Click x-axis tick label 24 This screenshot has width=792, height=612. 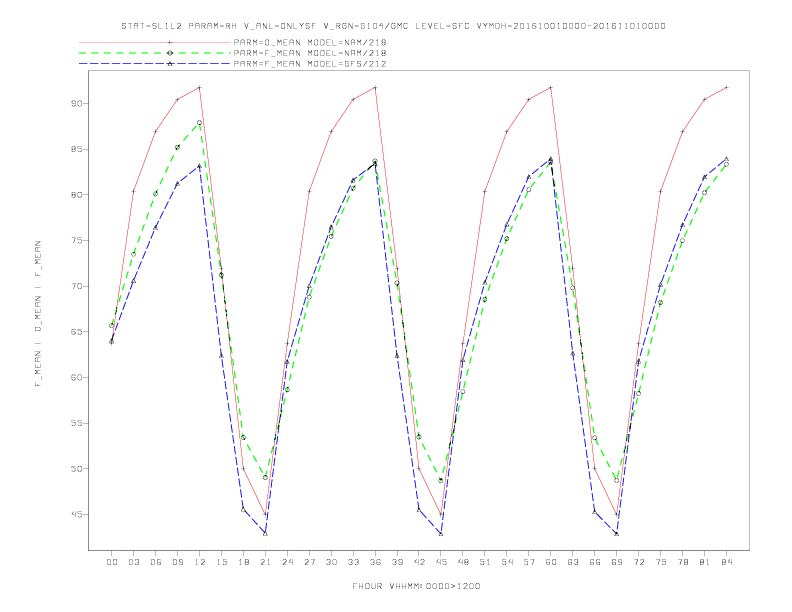tap(287, 562)
